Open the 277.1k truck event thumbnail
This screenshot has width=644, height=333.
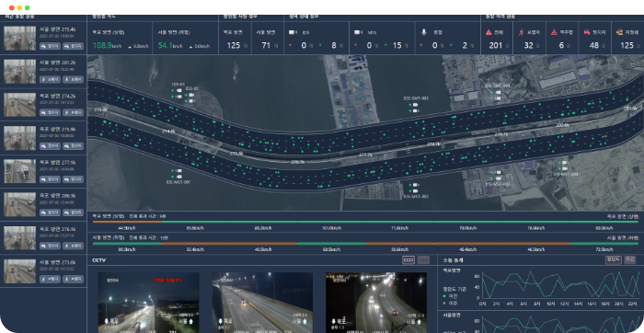[x=19, y=171]
